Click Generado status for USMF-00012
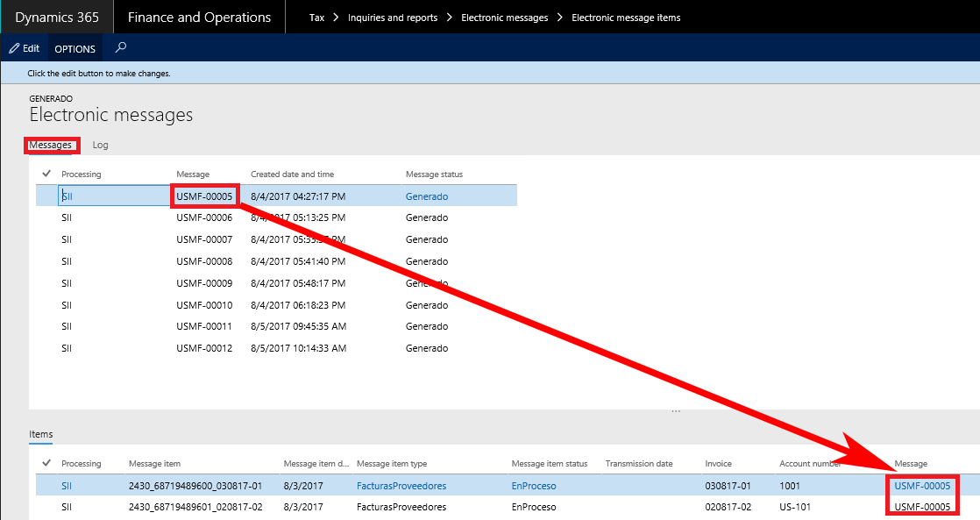Screen dimensions: 980x520 pos(427,348)
